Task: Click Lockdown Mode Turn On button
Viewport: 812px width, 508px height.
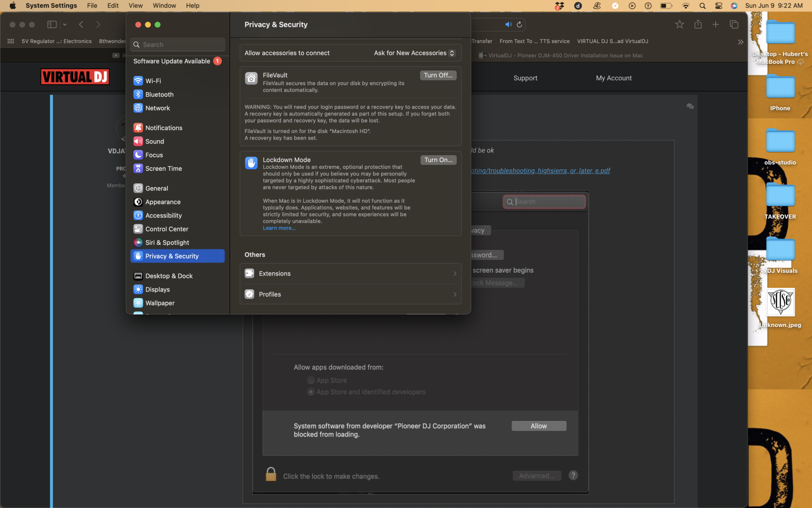Action: (x=438, y=160)
